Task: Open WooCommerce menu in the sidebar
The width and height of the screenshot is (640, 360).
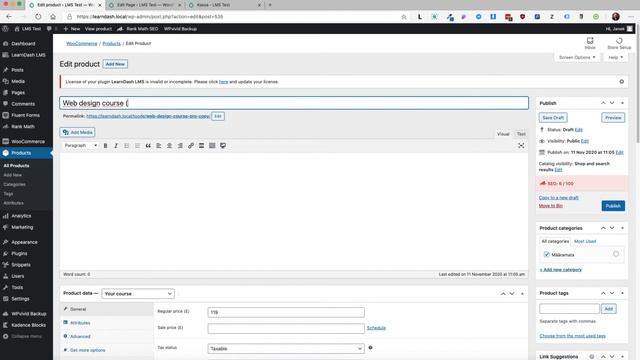Action: pyautogui.click(x=27, y=141)
